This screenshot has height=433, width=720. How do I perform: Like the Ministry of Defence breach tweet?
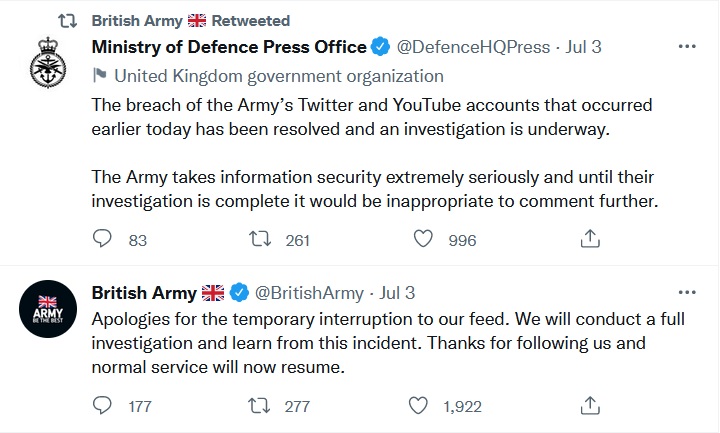tap(423, 239)
